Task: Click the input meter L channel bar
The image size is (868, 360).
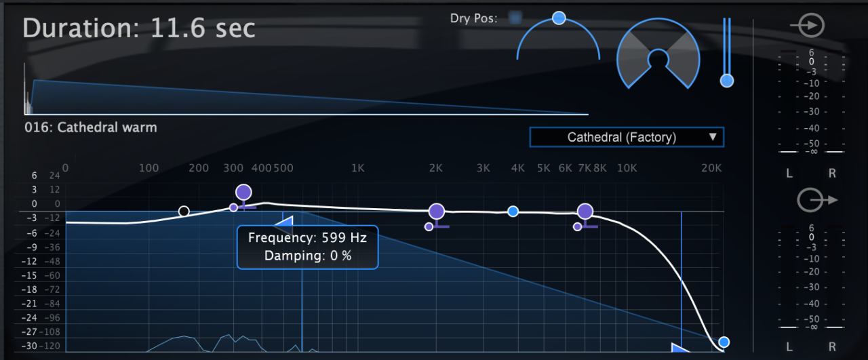Action: [x=789, y=102]
